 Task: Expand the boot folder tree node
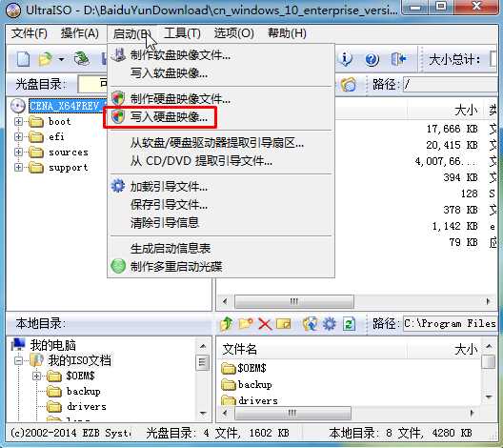(x=19, y=121)
